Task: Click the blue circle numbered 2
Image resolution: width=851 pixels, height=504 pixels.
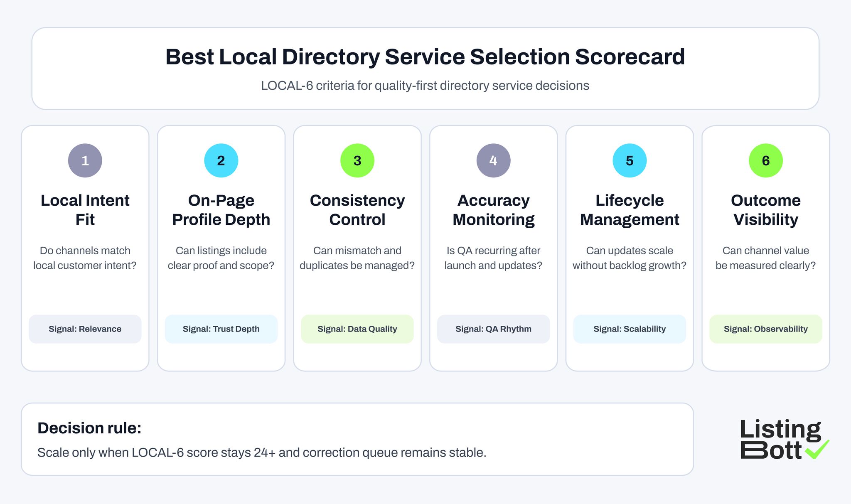Action: pyautogui.click(x=221, y=160)
